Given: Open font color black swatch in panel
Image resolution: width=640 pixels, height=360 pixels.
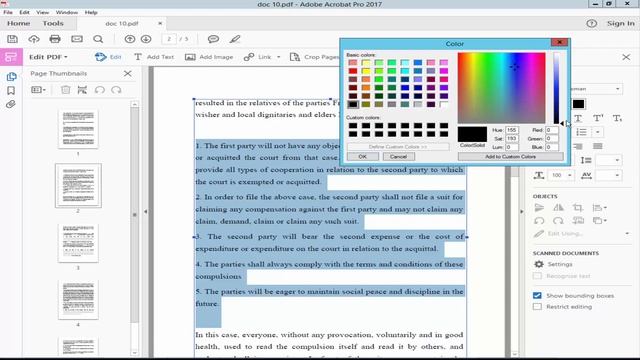Looking at the screenshot, I should point(578,104).
